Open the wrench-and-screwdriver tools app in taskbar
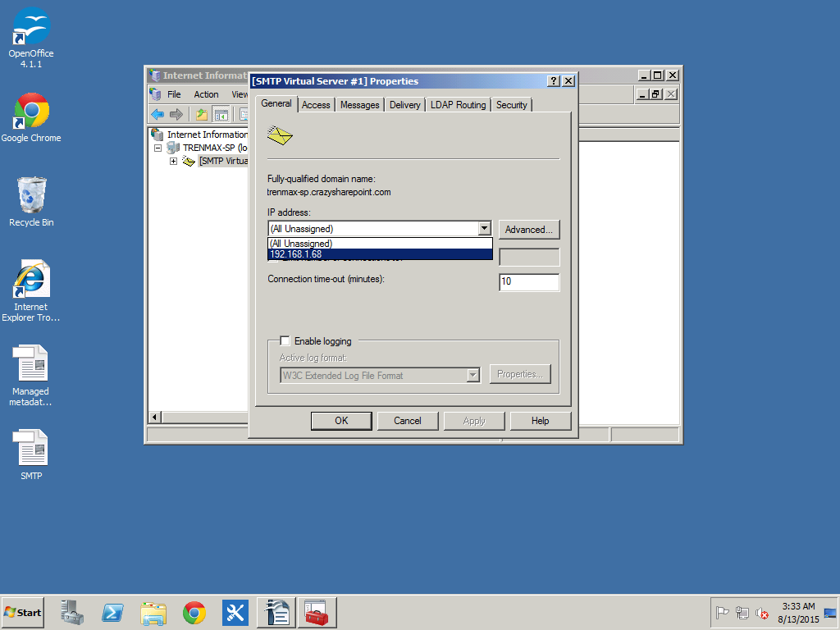The width and height of the screenshot is (840, 630). pos(235,612)
